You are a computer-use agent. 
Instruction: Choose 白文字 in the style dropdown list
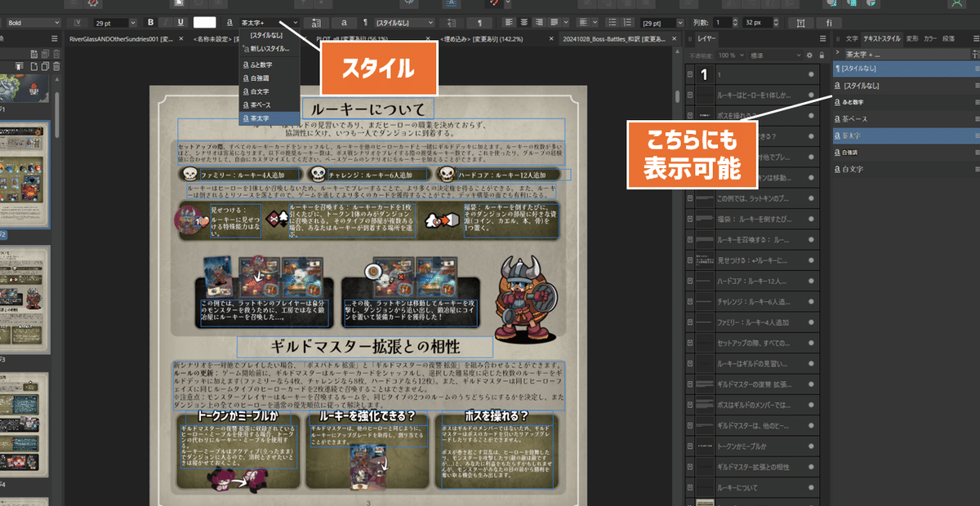click(x=269, y=92)
